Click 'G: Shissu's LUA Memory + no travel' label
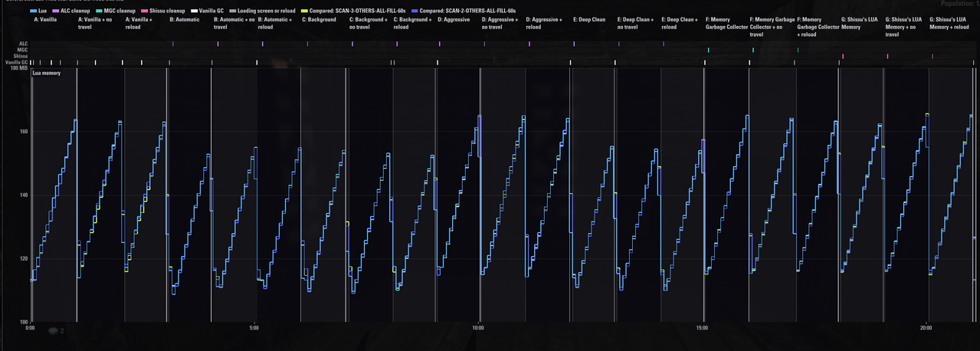This screenshot has height=351, width=980. pos(905,27)
